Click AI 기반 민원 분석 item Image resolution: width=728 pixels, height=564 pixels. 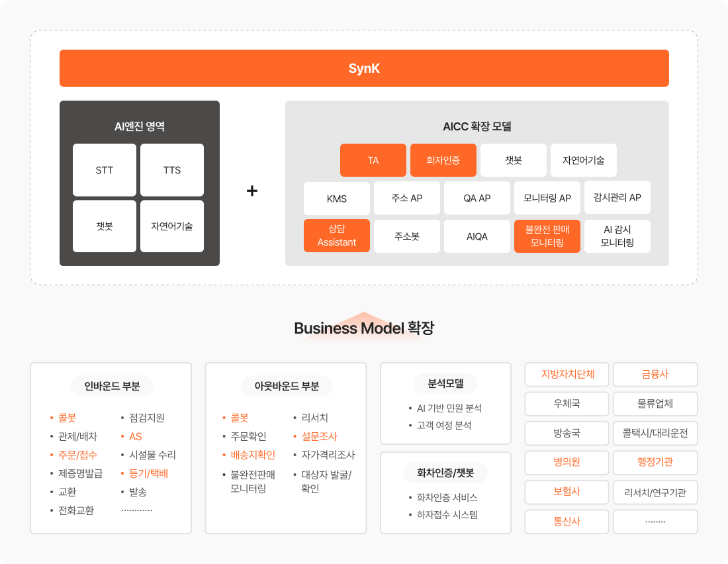[449, 408]
